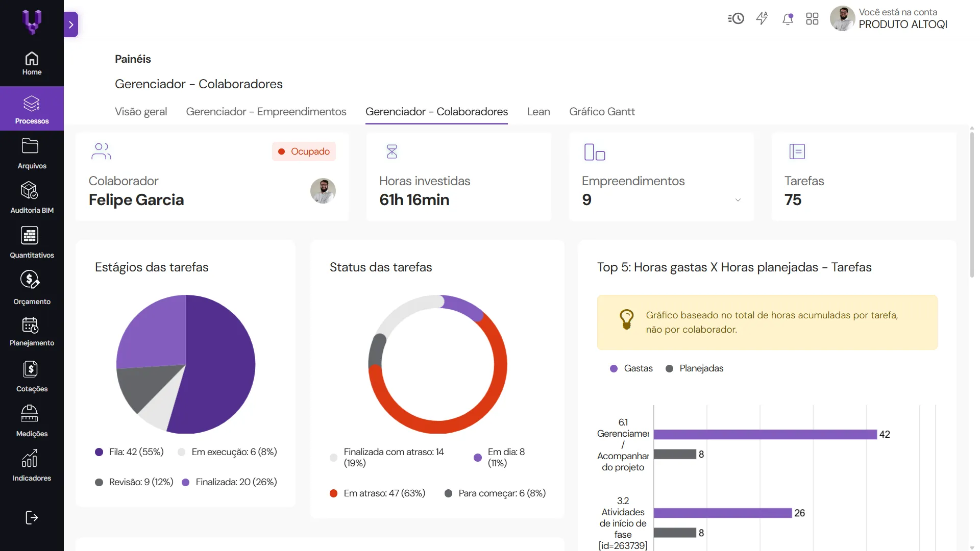Open Auditoria BIM module

pos(32,197)
